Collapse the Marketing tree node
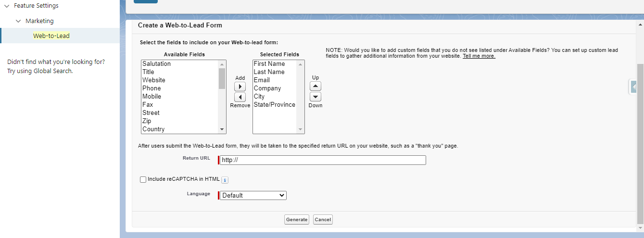The height and width of the screenshot is (238, 644). pos(18,21)
